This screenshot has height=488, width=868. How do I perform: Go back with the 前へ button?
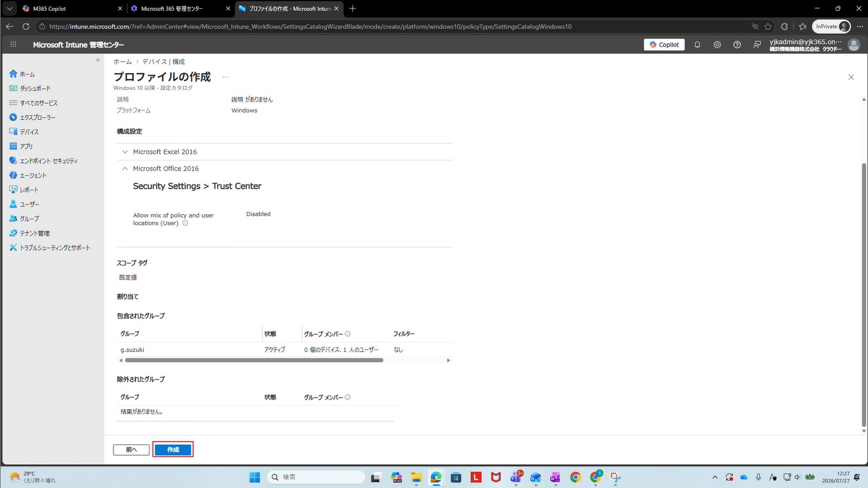tap(132, 450)
